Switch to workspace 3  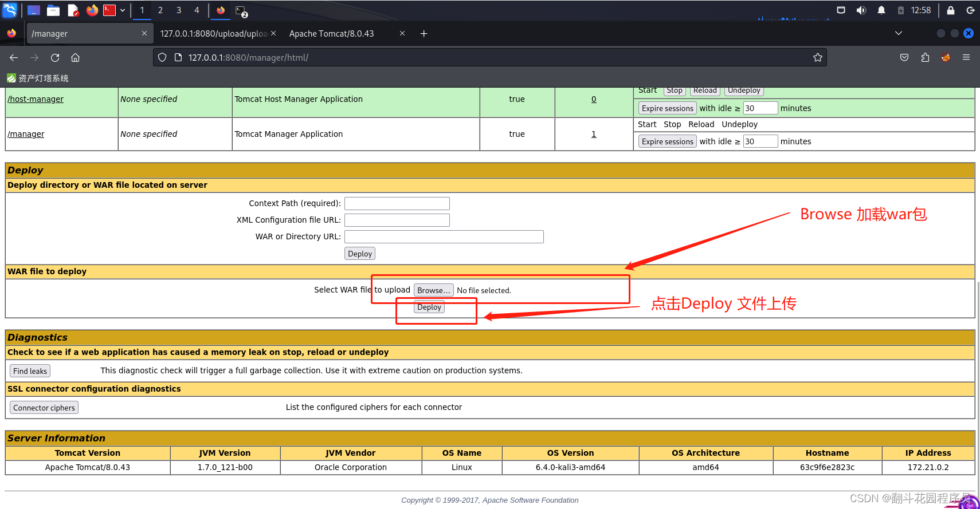[179, 10]
